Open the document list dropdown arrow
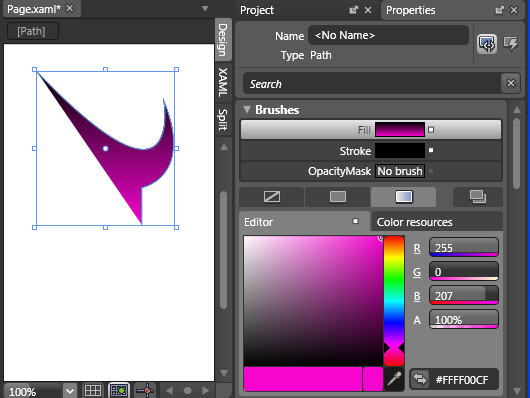The height and width of the screenshot is (398, 530). (205, 9)
